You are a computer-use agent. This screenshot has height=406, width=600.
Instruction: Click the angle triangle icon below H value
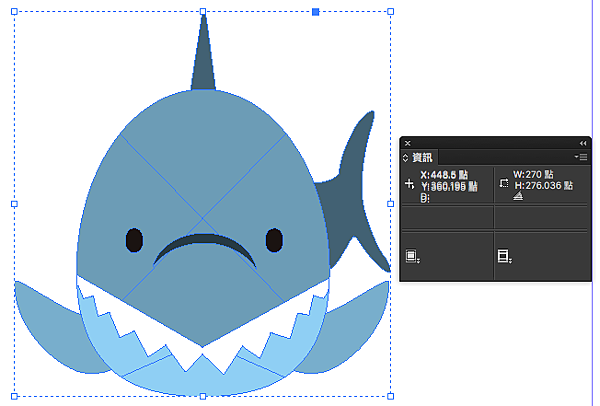pos(518,197)
